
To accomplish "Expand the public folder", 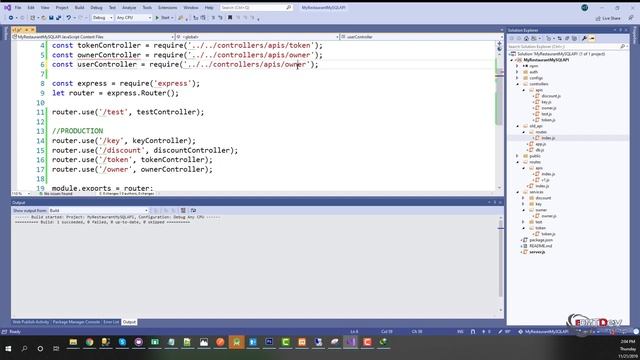I will (517, 156).
